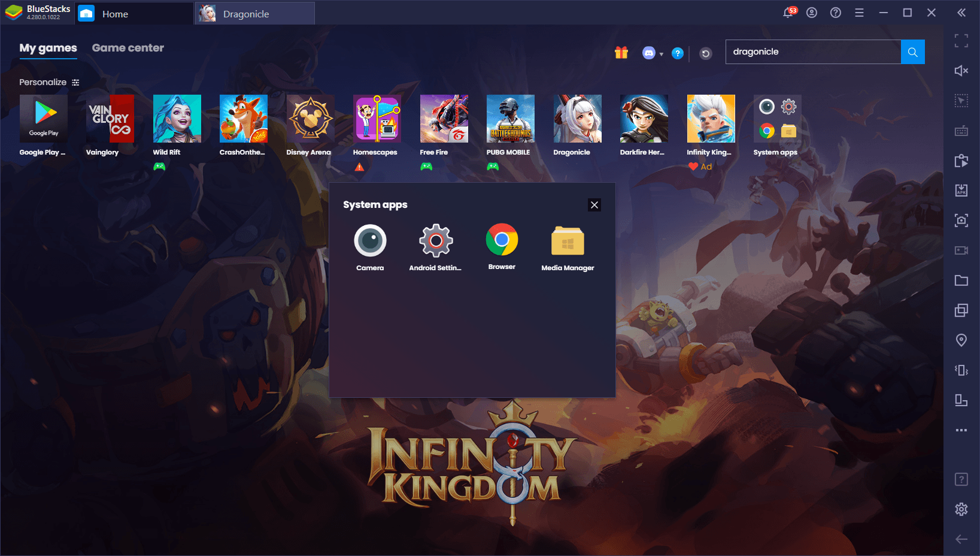Viewport: 980px width, 556px height.
Task: Open the sync operations icon in sidebar
Action: (x=961, y=161)
